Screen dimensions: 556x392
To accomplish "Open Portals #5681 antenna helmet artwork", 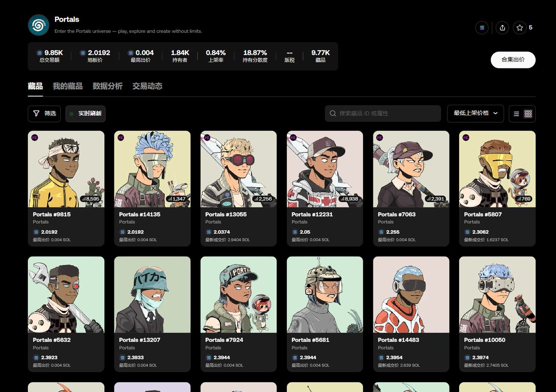I will pyautogui.click(x=325, y=295).
